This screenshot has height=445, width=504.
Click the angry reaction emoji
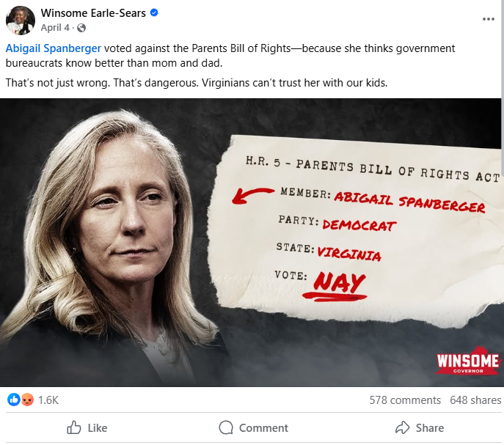click(27, 400)
